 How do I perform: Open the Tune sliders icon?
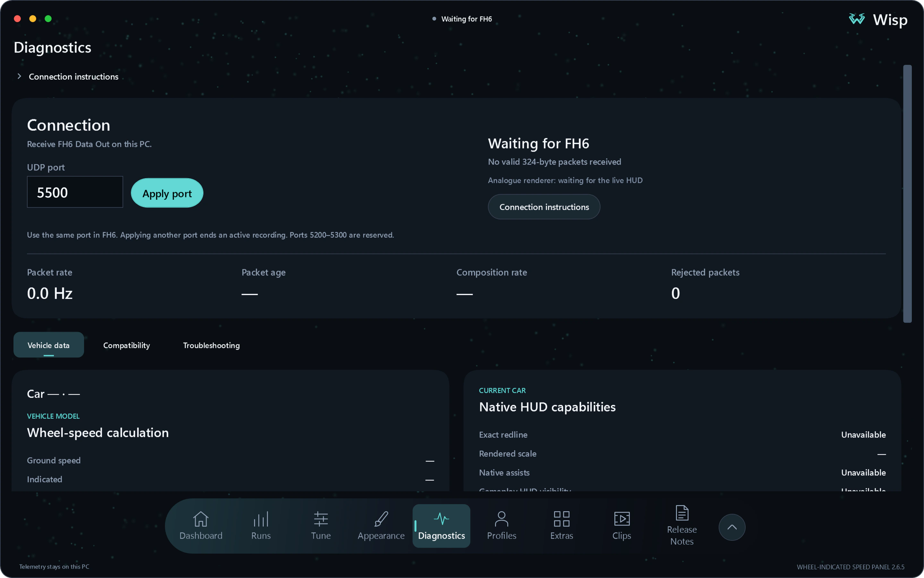[321, 519]
